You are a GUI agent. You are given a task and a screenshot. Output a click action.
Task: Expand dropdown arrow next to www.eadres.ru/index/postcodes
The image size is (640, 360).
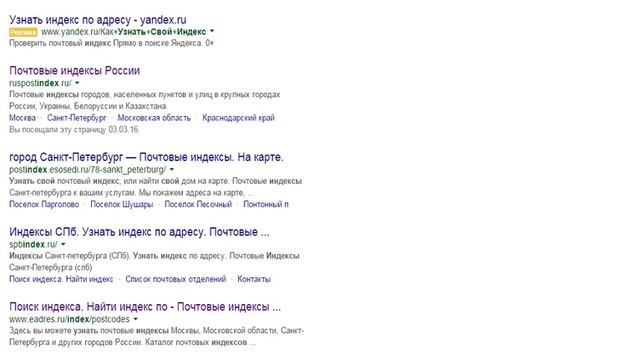[136, 319]
